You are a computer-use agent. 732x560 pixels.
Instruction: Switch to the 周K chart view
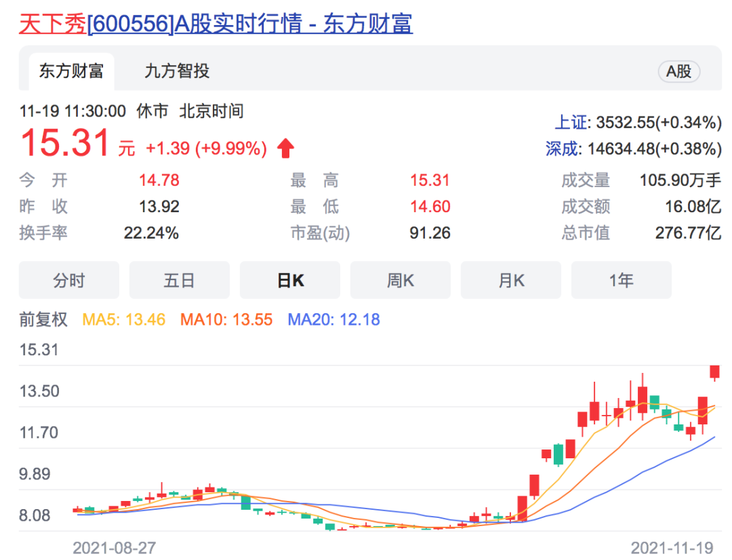400,280
